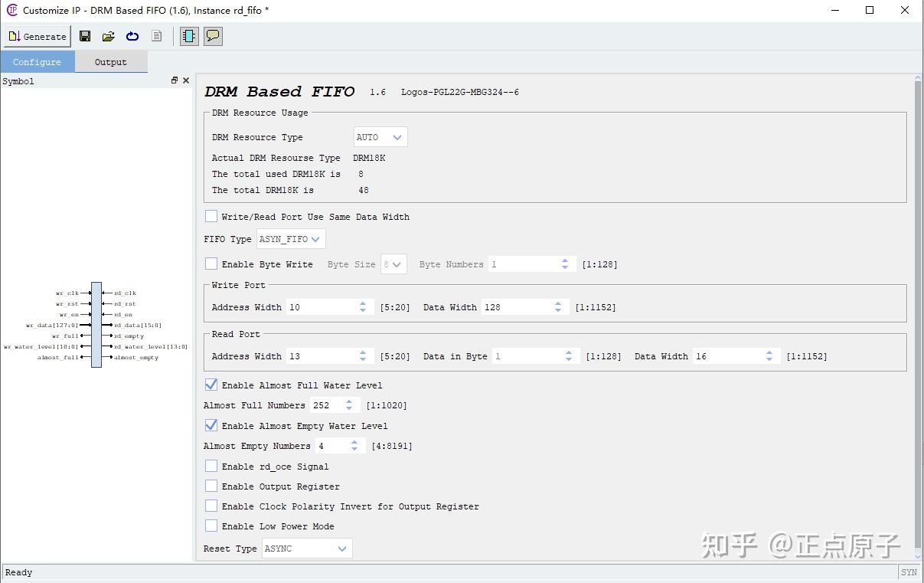Click the Generate button
Screen dimensions: 924x583
pyautogui.click(x=38, y=36)
